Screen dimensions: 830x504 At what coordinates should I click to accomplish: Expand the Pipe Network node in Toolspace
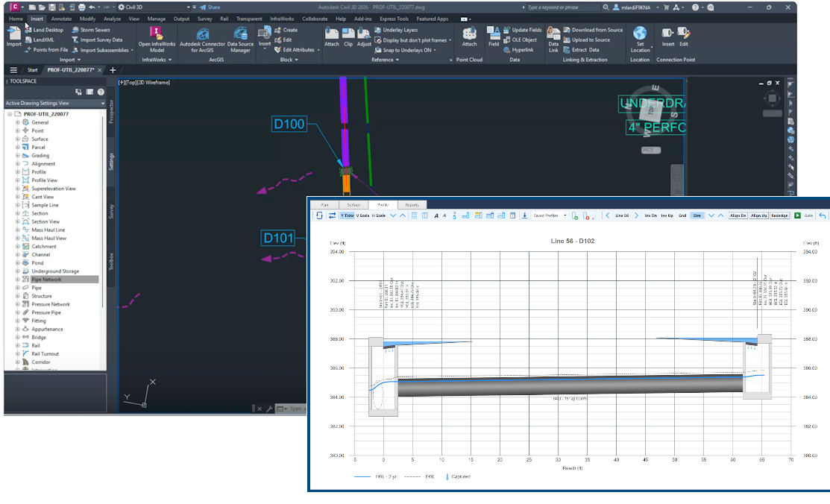tap(17, 280)
